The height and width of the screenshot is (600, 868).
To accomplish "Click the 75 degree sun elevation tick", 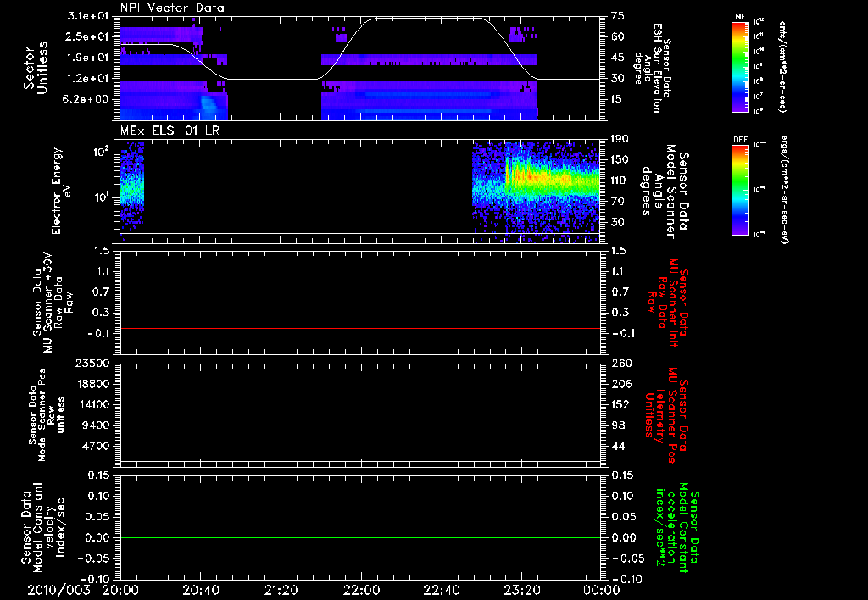I will pyautogui.click(x=617, y=16).
